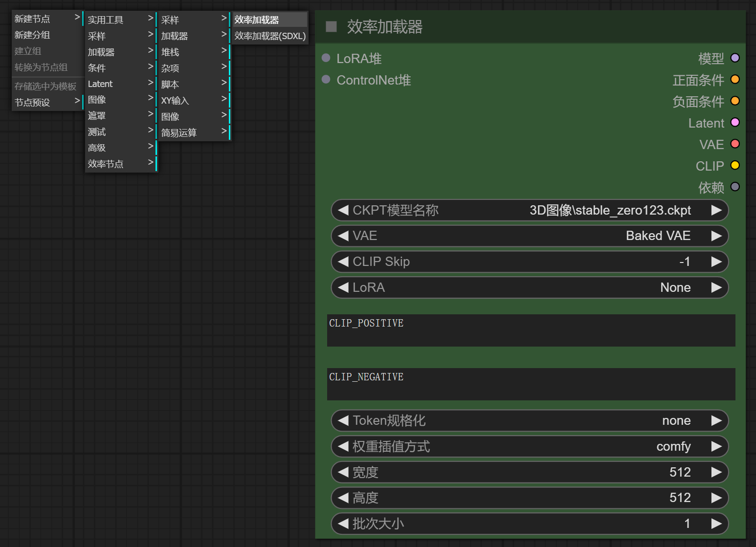
Task: Open the 杂项 submenu
Action: click(194, 68)
